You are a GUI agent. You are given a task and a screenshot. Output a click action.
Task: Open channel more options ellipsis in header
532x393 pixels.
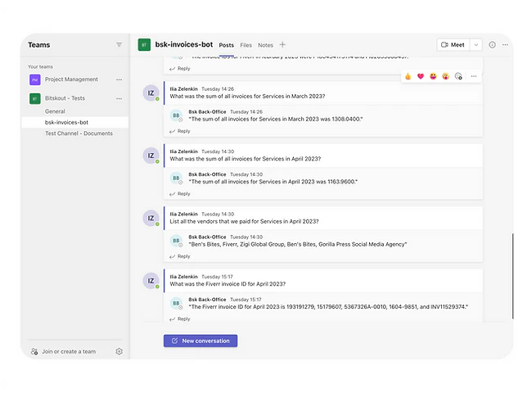[505, 45]
